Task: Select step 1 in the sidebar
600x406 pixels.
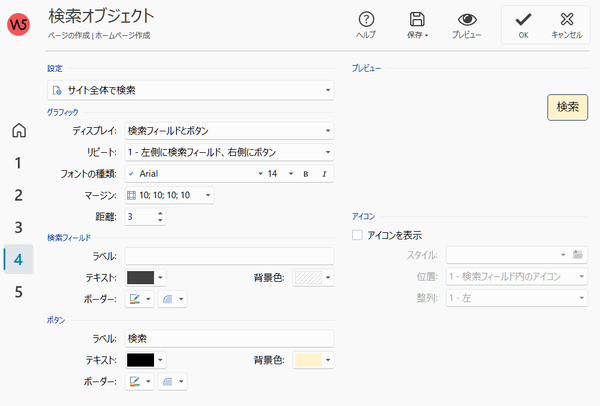Action: 18,163
